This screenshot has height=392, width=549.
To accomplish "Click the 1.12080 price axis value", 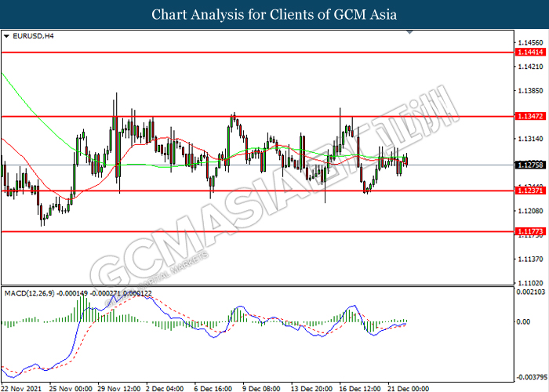I will (x=530, y=211).
